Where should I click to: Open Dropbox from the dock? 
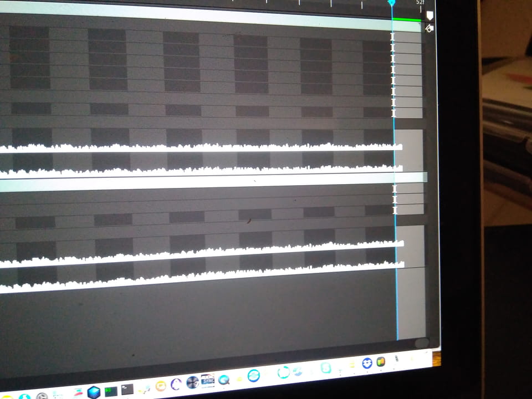[367, 364]
